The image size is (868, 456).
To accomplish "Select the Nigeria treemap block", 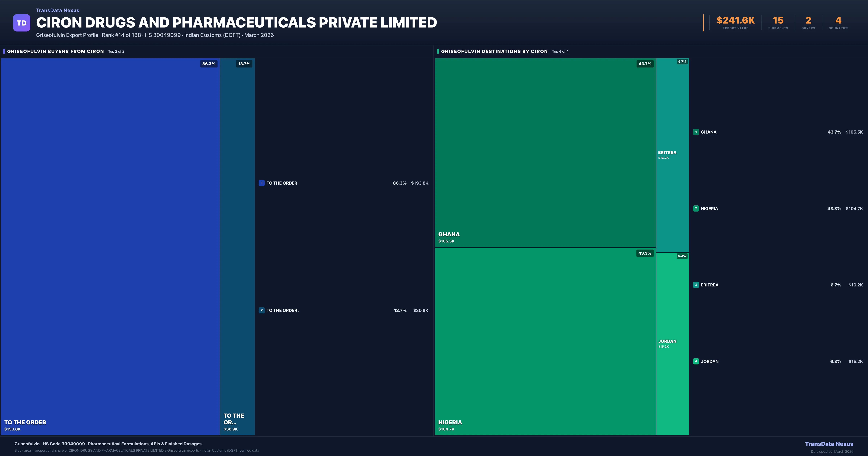I will coord(545,341).
